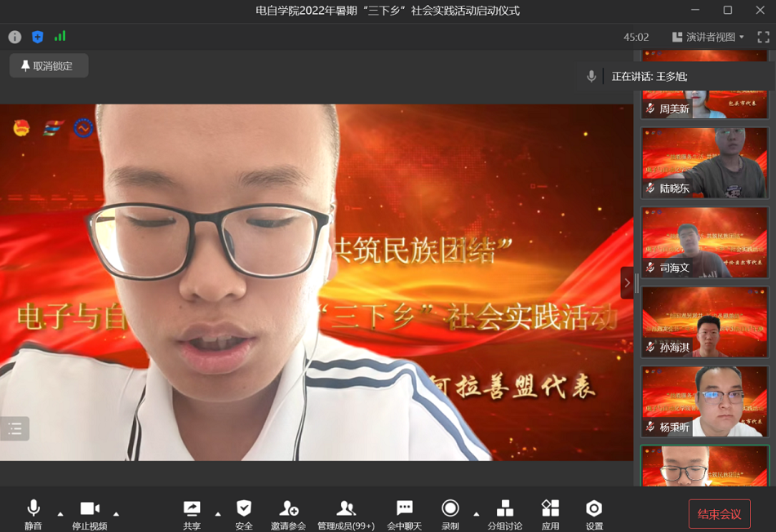Viewport: 776px width, 532px height.
Task: Toggle recording with 录制 button
Action: (x=450, y=514)
